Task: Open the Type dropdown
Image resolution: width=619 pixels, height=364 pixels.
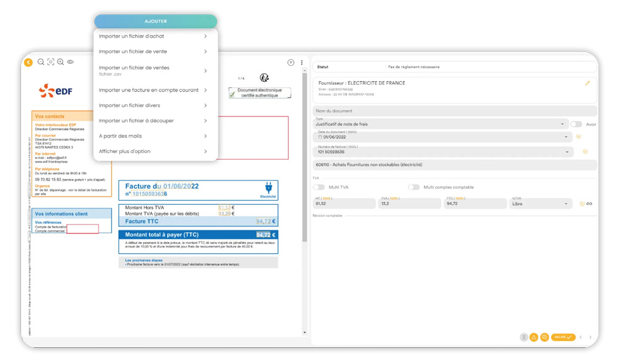Action: [x=562, y=124]
